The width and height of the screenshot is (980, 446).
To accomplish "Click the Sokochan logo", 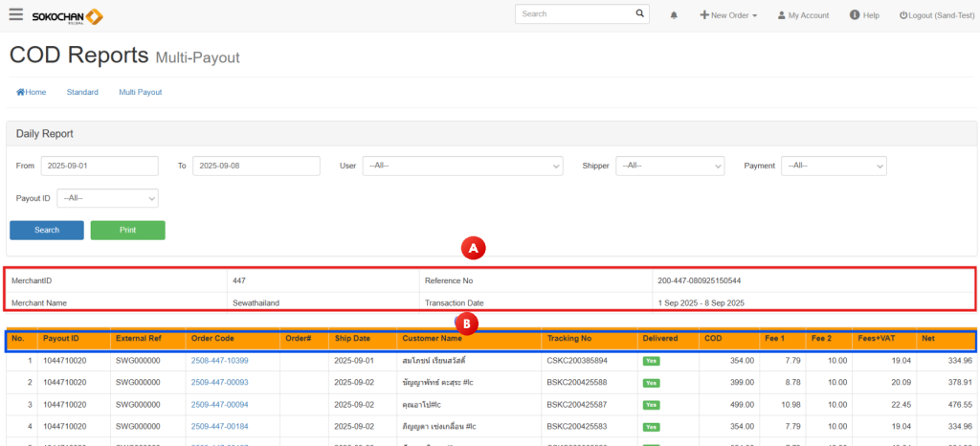I will (x=68, y=16).
